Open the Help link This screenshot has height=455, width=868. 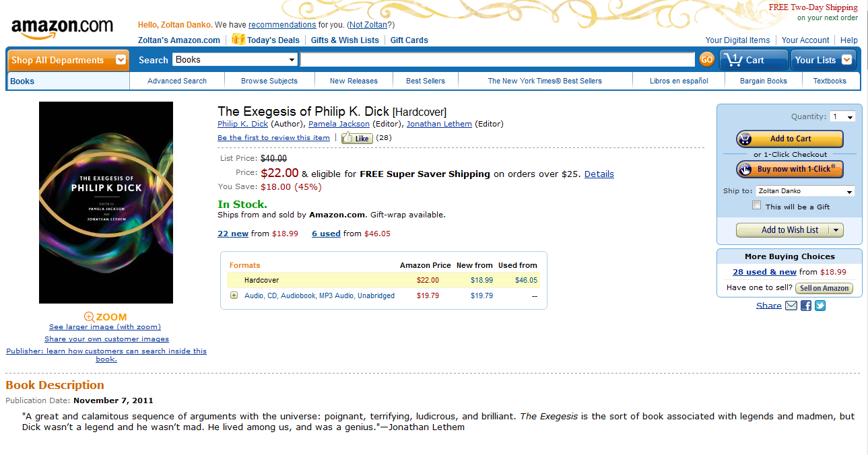(849, 40)
